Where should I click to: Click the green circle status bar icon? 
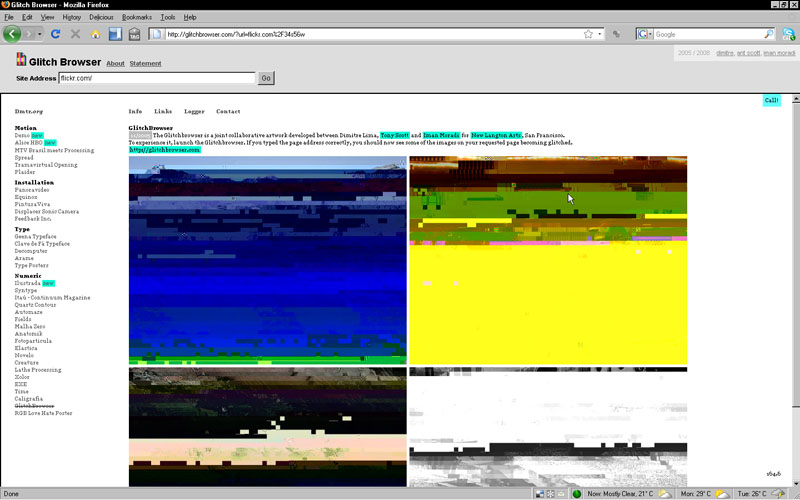577,494
